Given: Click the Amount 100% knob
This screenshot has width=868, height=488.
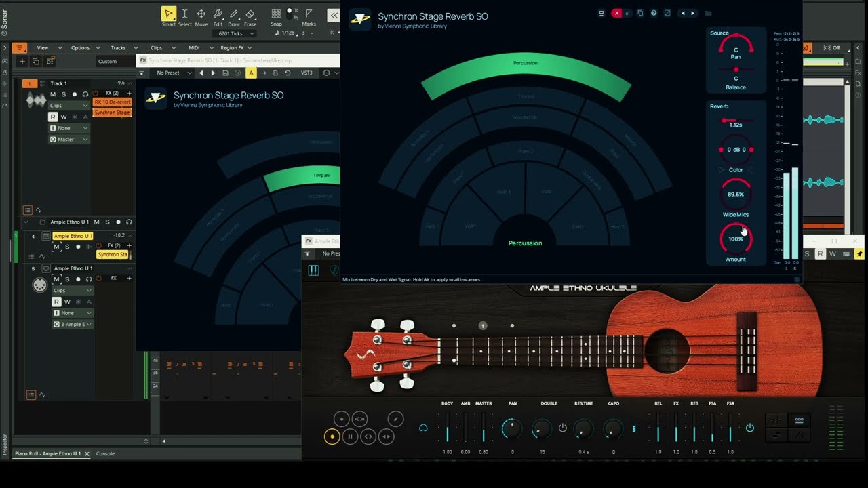Looking at the screenshot, I should point(736,239).
